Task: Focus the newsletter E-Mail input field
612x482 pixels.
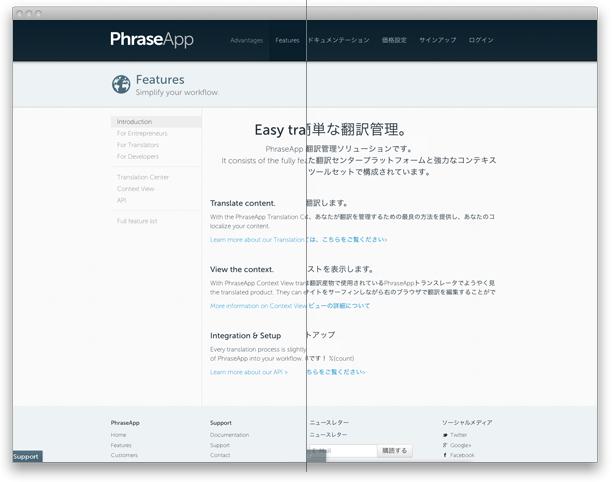Action: (x=343, y=451)
